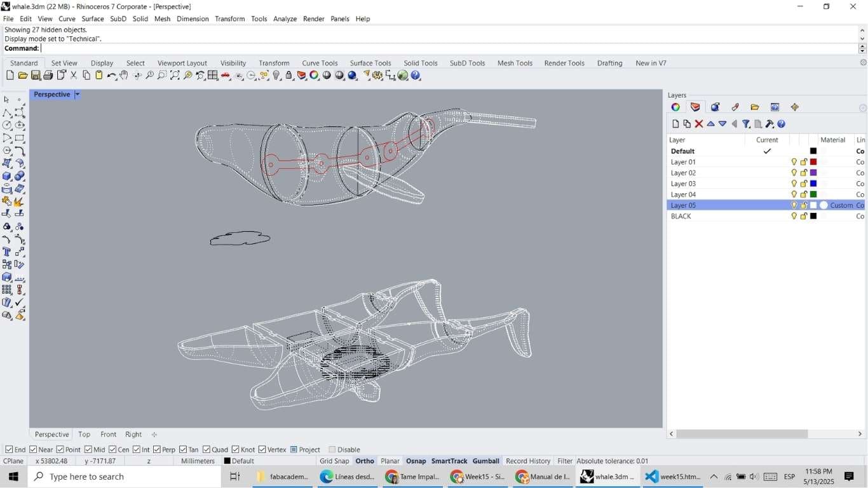Toggle the Cen osnap checkbox
Viewport: 868px width, 488px height.
[112, 450]
